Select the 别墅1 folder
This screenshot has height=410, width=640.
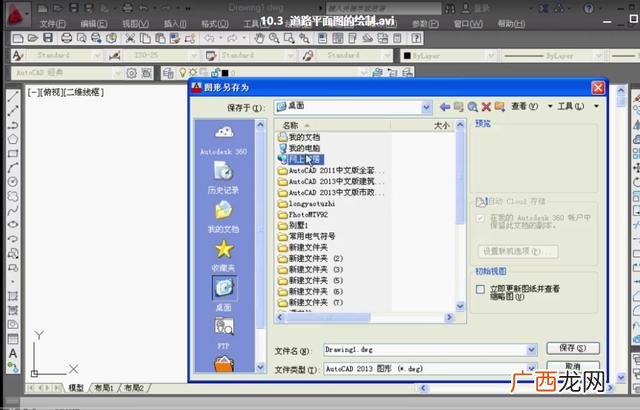coord(293,225)
